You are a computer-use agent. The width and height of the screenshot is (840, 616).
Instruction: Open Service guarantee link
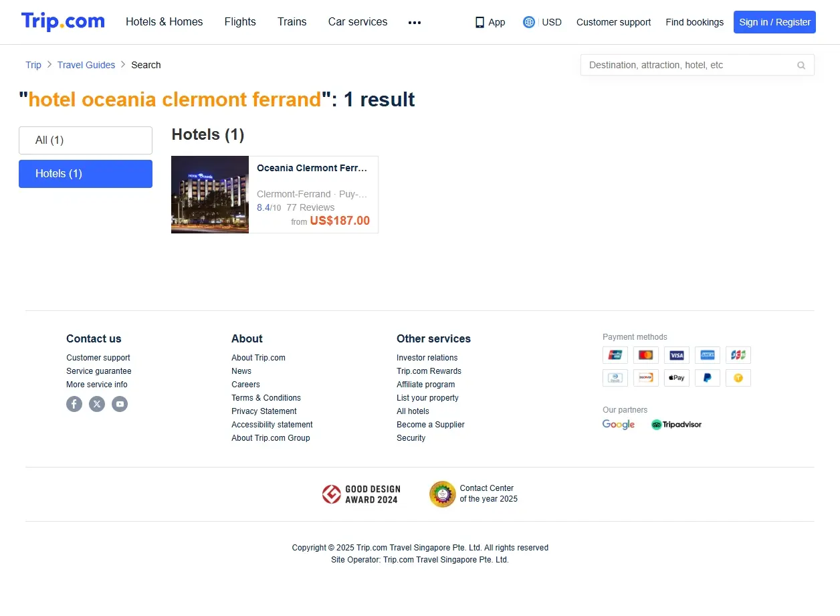(x=99, y=371)
